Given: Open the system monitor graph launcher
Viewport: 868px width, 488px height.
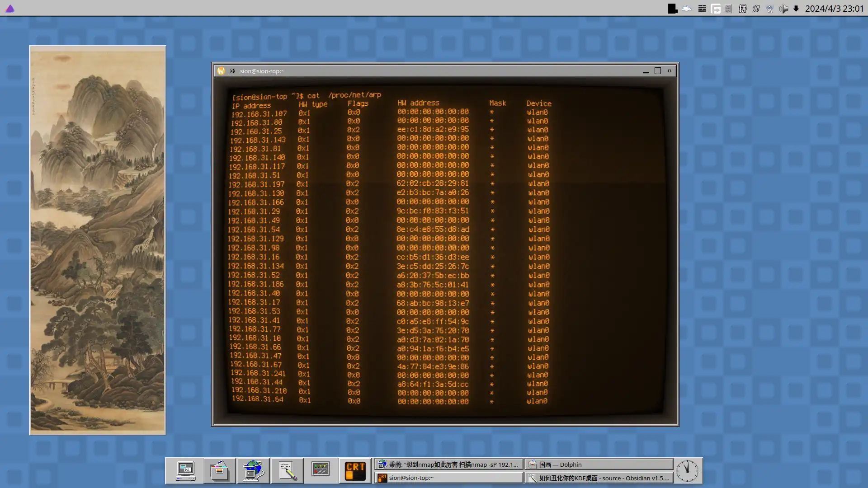Looking at the screenshot, I should click(x=321, y=470).
